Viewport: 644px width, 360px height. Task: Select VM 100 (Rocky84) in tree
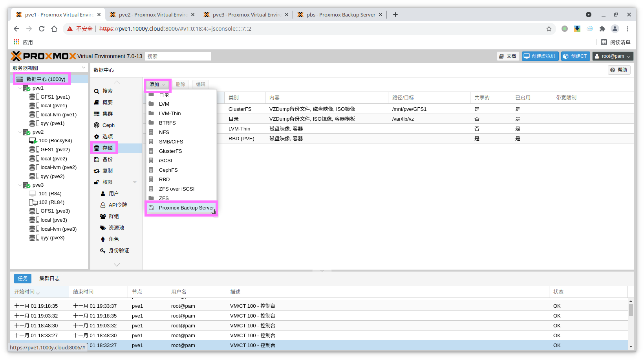coord(55,141)
